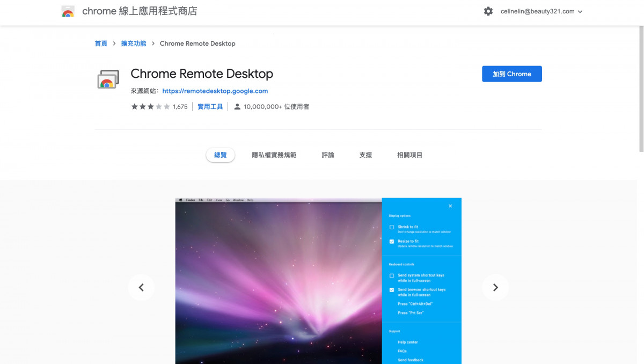644x364 pixels.
Task: Click the 10,000,000+ 位使用者 text
Action: [276, 107]
